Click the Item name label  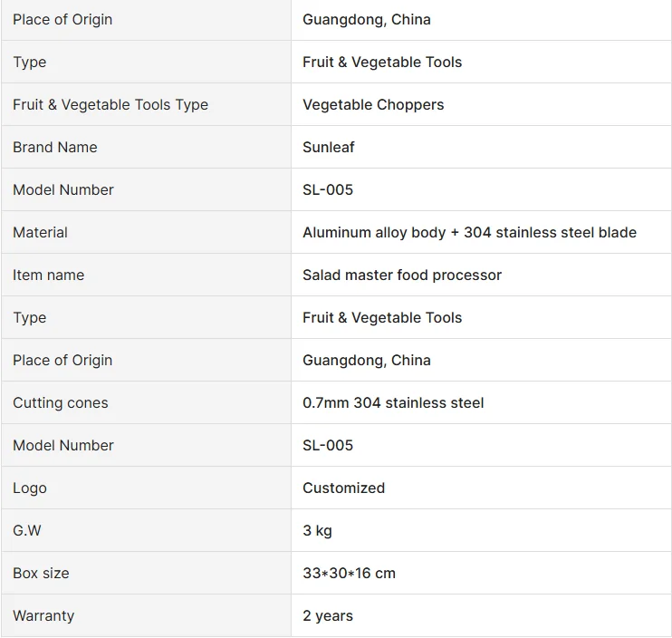(x=49, y=275)
